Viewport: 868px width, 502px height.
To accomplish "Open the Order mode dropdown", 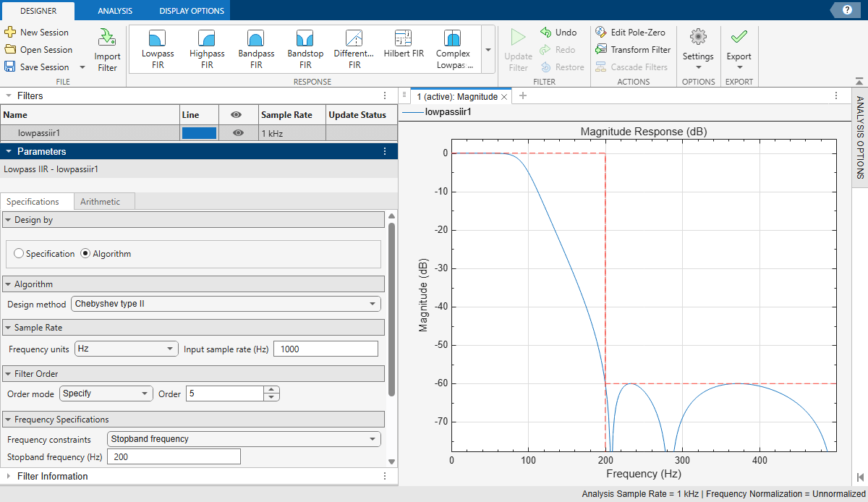I will pyautogui.click(x=106, y=393).
